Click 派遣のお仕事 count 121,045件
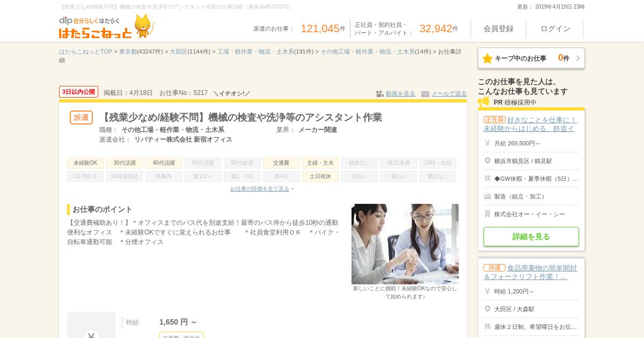The height and width of the screenshot is (338, 644). click(x=323, y=28)
